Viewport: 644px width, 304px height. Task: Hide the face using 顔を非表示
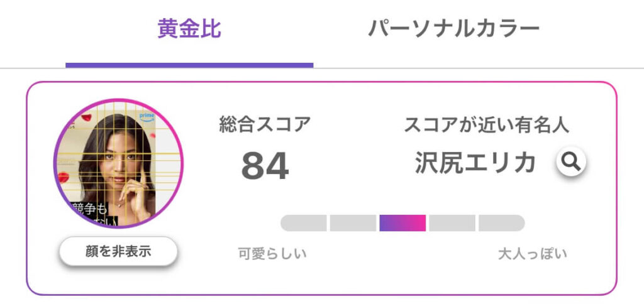coord(118,251)
